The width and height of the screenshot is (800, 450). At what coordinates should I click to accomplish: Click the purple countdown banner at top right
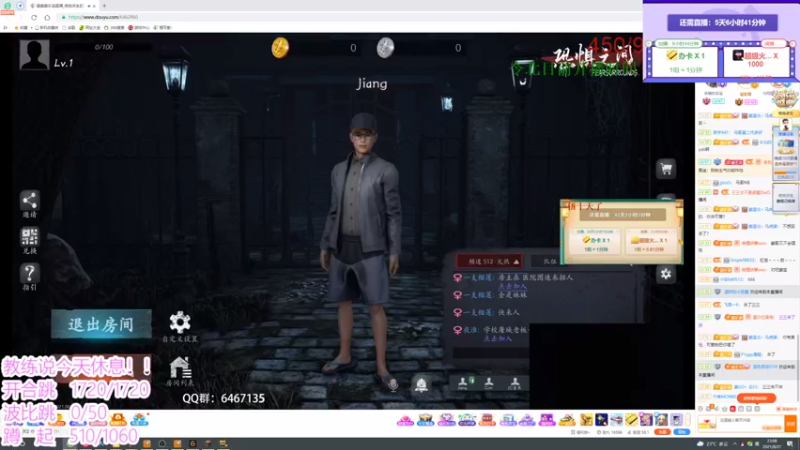[722, 22]
